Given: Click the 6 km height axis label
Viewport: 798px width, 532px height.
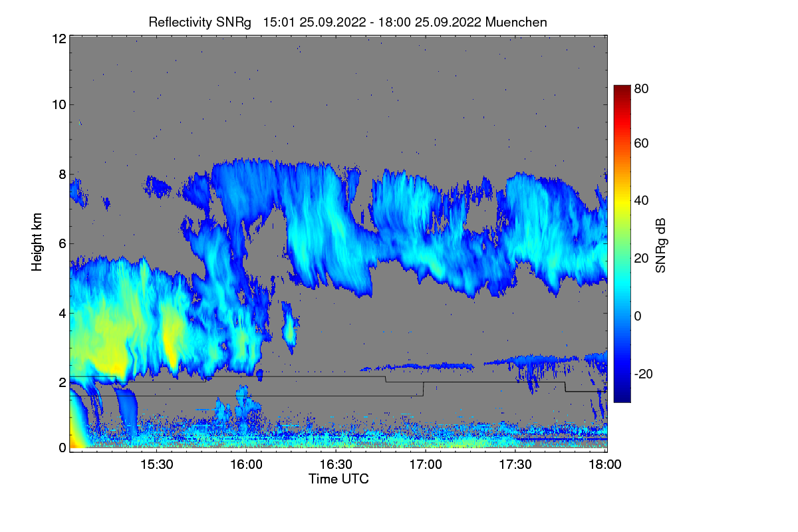Looking at the screenshot, I should coord(62,243).
